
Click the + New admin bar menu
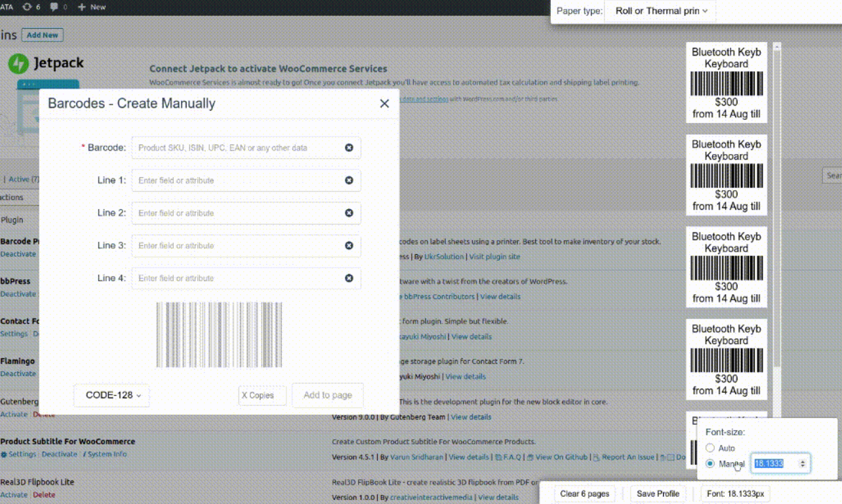pyautogui.click(x=92, y=7)
